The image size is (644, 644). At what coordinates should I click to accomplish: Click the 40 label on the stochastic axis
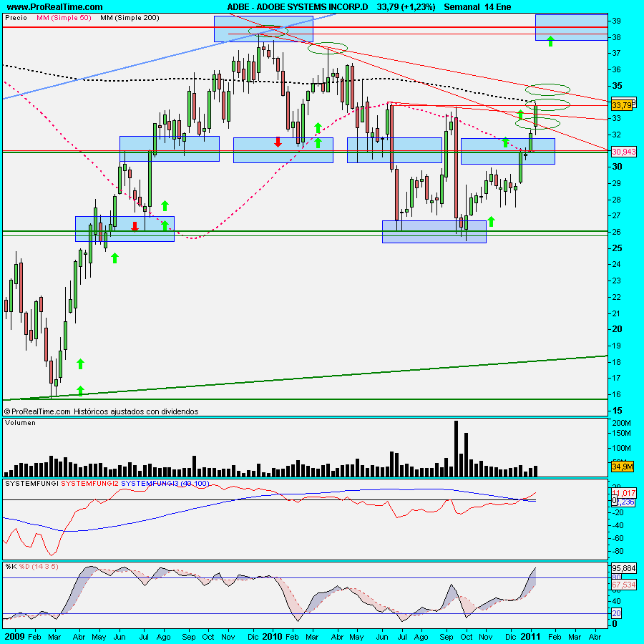(x=617, y=601)
